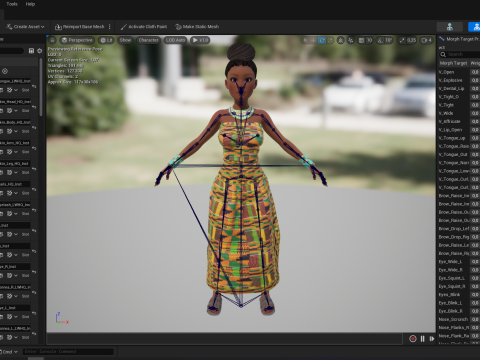Click details search field
Image resolution: width=480 pixels, height=360 pixels.
point(12,51)
